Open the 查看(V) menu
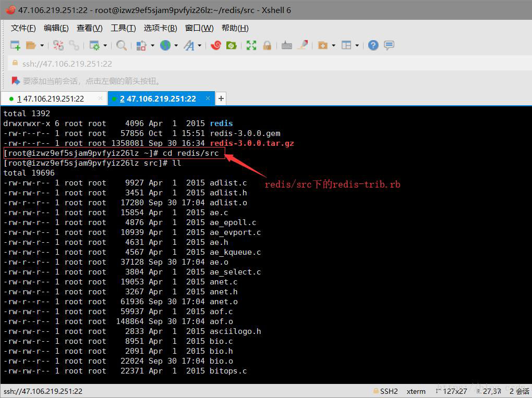This screenshot has width=532, height=398. tap(89, 28)
